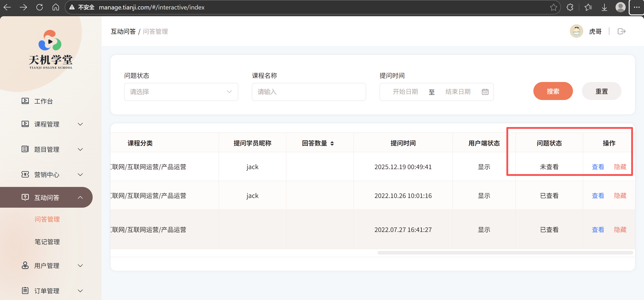
Task: Click the browser home icon
Action: tap(56, 7)
